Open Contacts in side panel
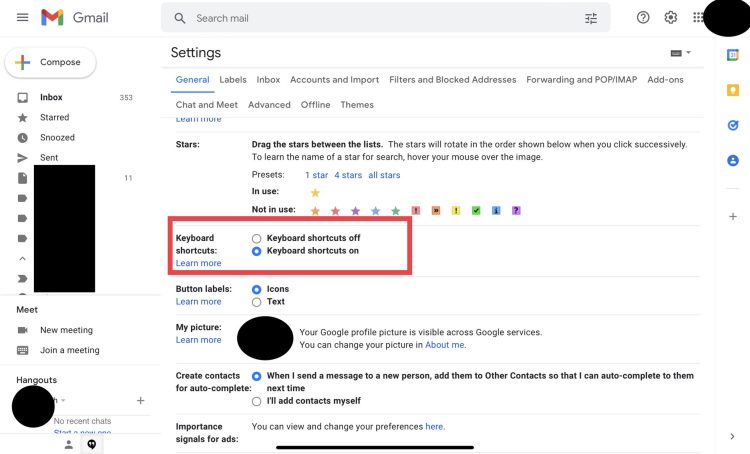The width and height of the screenshot is (750, 454). [x=732, y=160]
